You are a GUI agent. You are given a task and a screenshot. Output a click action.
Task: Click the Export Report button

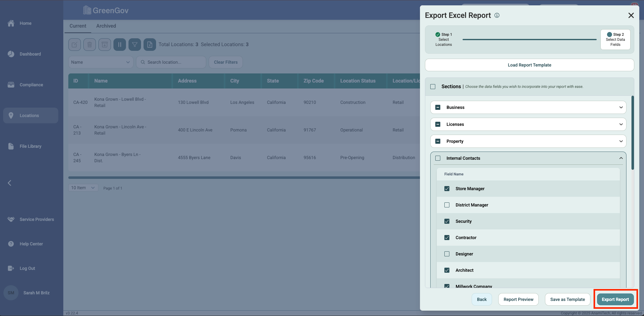pos(615,299)
